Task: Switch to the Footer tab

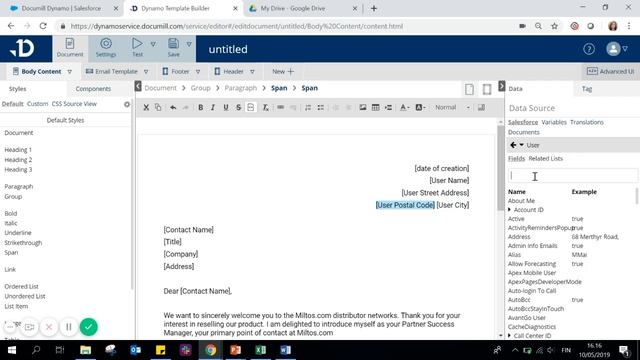Action: point(176,71)
